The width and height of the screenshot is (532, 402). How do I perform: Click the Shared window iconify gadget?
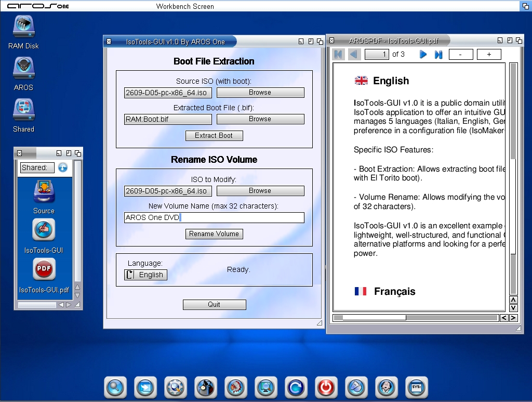(59, 153)
